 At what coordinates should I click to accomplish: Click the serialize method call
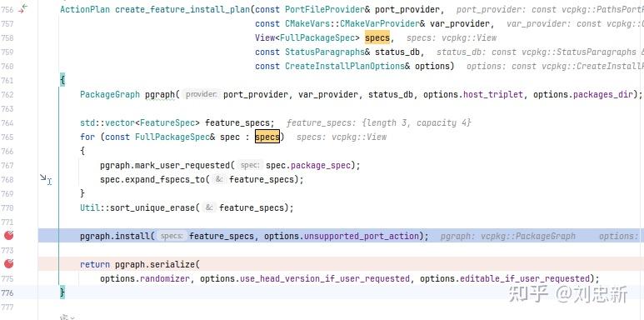click(172, 264)
